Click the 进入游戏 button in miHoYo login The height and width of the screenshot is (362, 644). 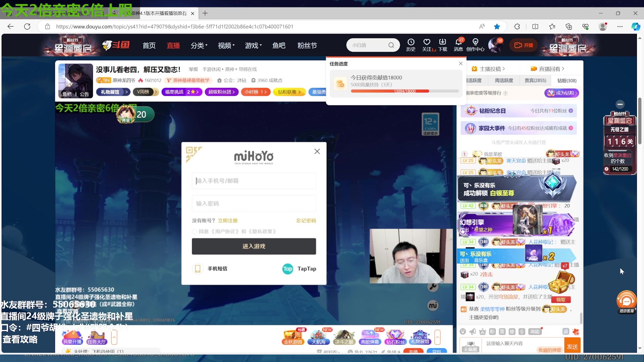coord(254,246)
